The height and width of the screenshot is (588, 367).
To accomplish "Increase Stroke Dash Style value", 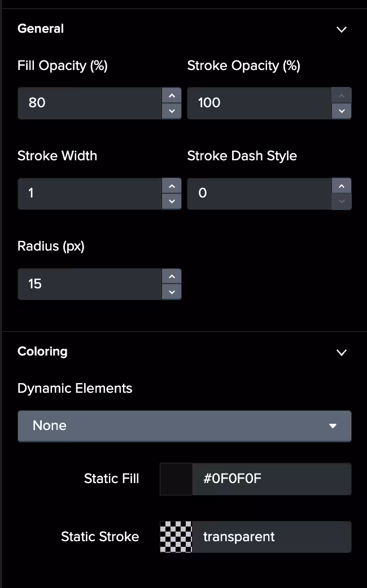I will pos(342,186).
